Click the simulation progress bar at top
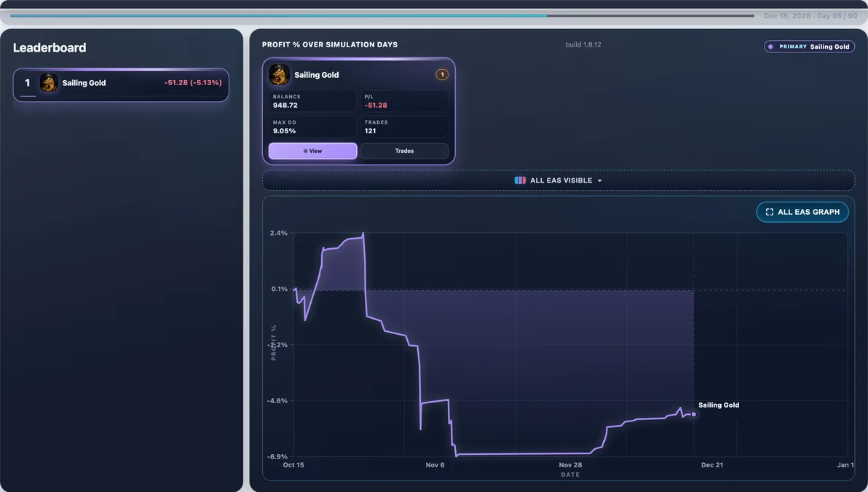Viewport: 868px width, 492px height. tap(382, 16)
